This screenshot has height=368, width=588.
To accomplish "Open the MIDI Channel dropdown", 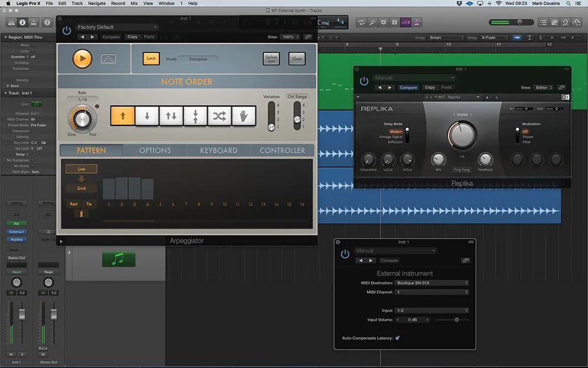I will point(432,292).
